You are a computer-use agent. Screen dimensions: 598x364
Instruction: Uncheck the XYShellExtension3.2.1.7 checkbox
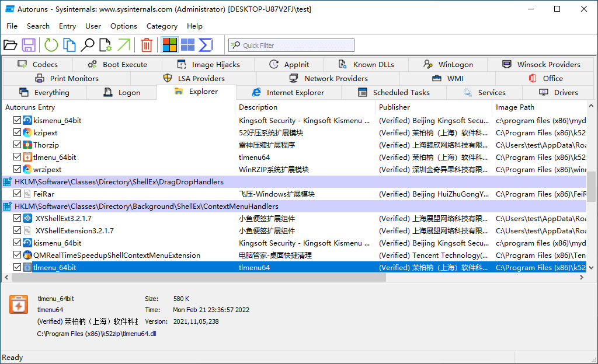coord(17,230)
